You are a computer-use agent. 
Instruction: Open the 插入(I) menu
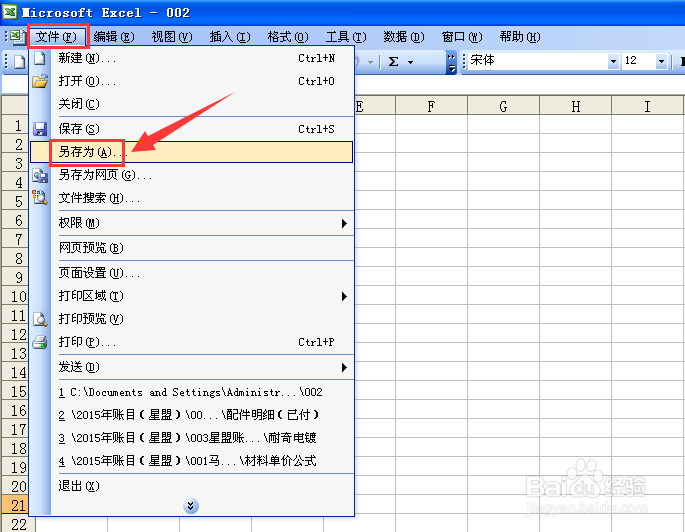pyautogui.click(x=230, y=37)
